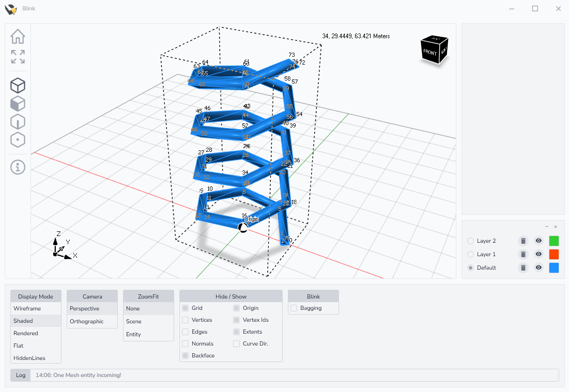This screenshot has width=569, height=392.
Task: Hide Layer 1 using eye icon
Action: 539,254
